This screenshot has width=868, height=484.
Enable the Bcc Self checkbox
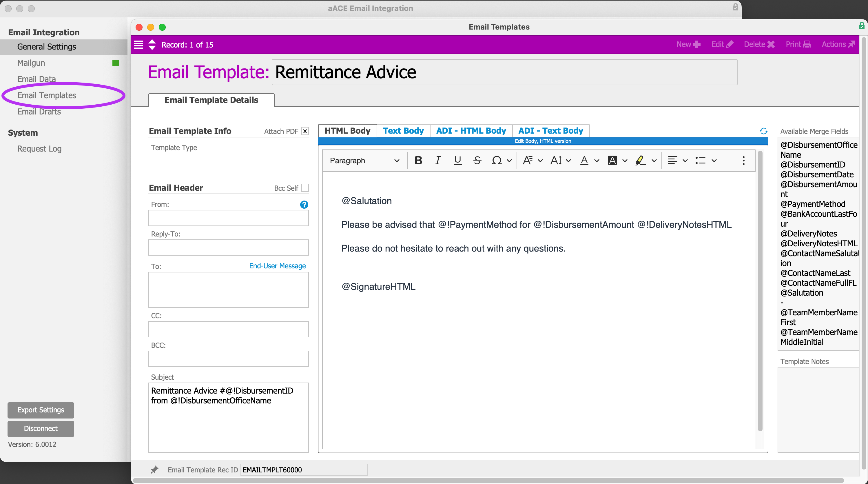tap(304, 188)
